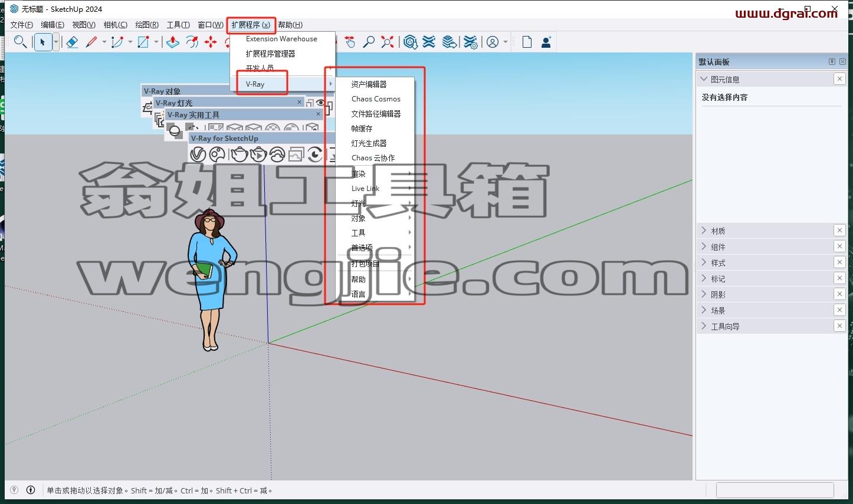The width and height of the screenshot is (853, 504).
Task: Click the Zoom Extents tool
Action: pyautogui.click(x=388, y=42)
